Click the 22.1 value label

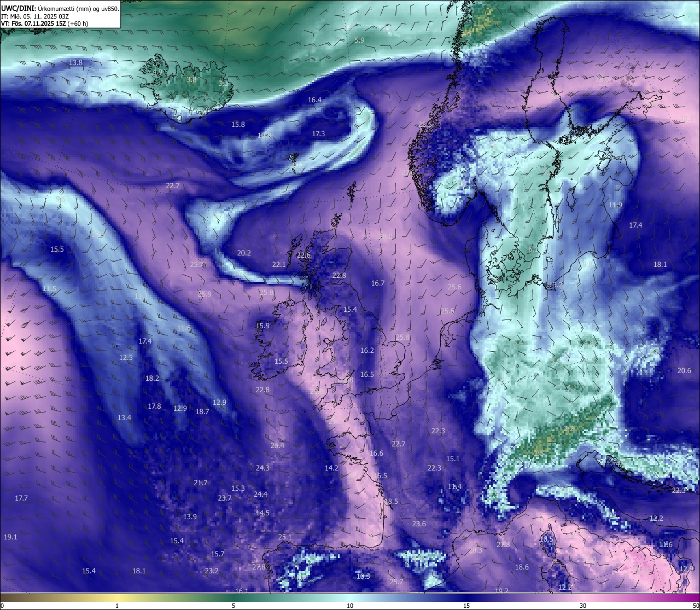coord(279,265)
